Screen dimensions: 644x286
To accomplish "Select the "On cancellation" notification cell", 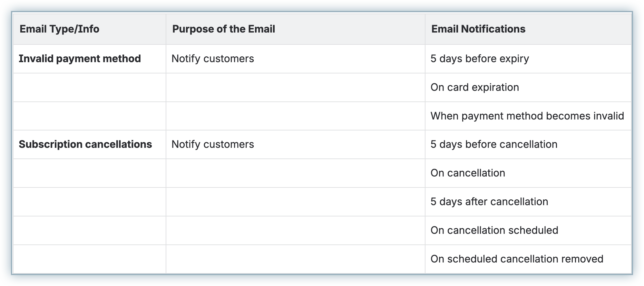I will [x=468, y=173].
